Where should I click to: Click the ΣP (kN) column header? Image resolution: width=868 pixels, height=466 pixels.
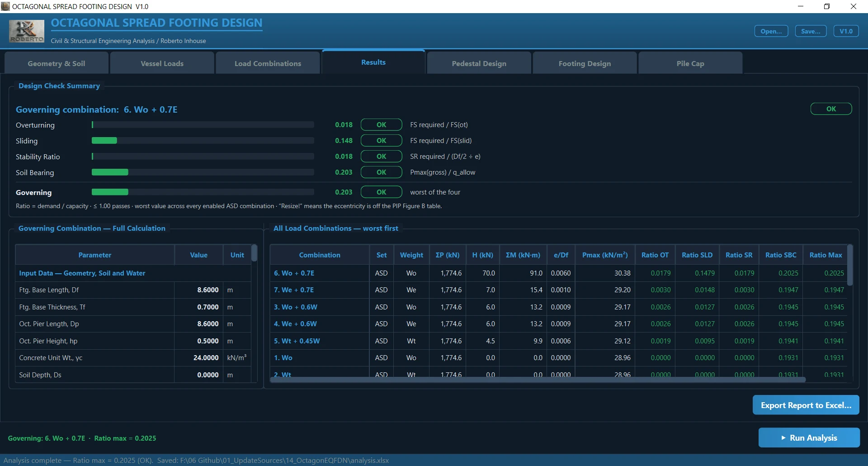point(448,255)
